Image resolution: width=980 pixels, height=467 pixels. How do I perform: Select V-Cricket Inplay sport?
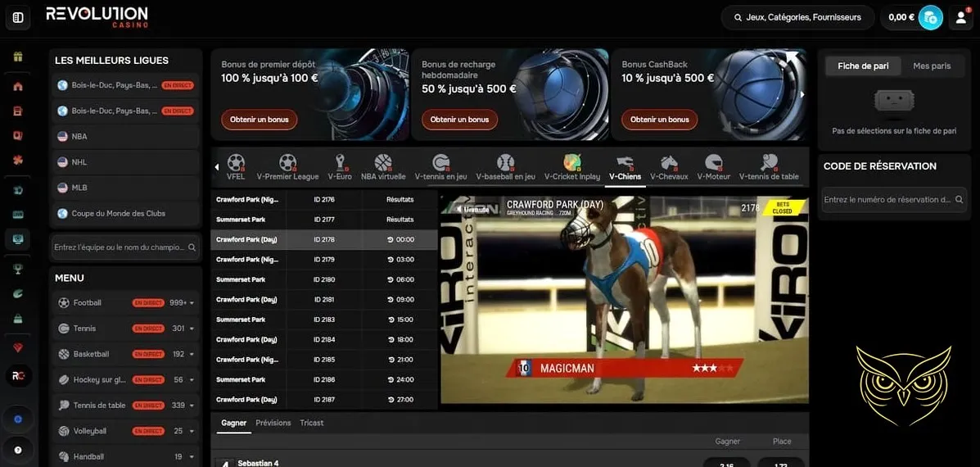pos(572,167)
